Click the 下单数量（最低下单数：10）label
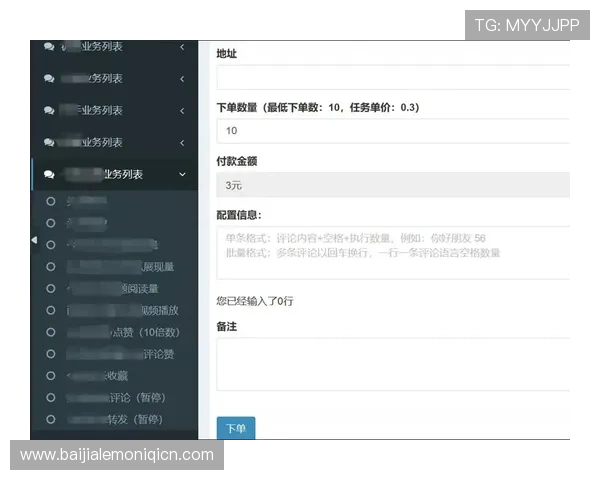Screen dimensions: 600x480 tap(318, 108)
